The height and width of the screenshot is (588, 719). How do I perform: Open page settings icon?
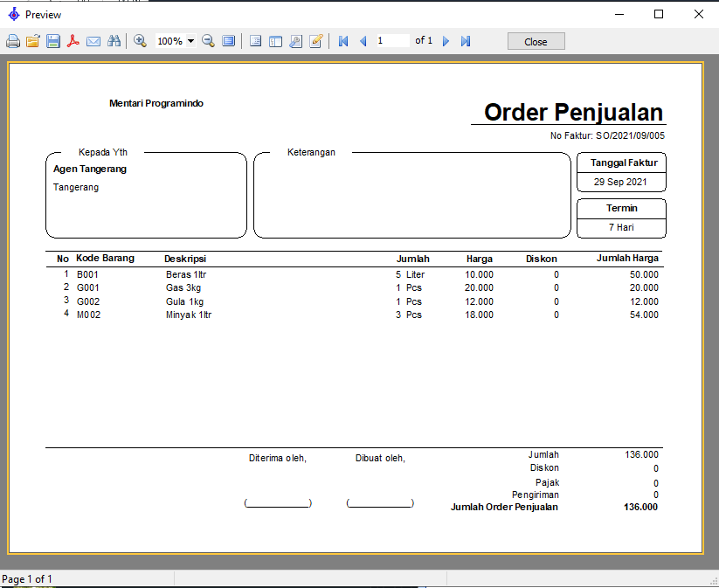[x=296, y=41]
